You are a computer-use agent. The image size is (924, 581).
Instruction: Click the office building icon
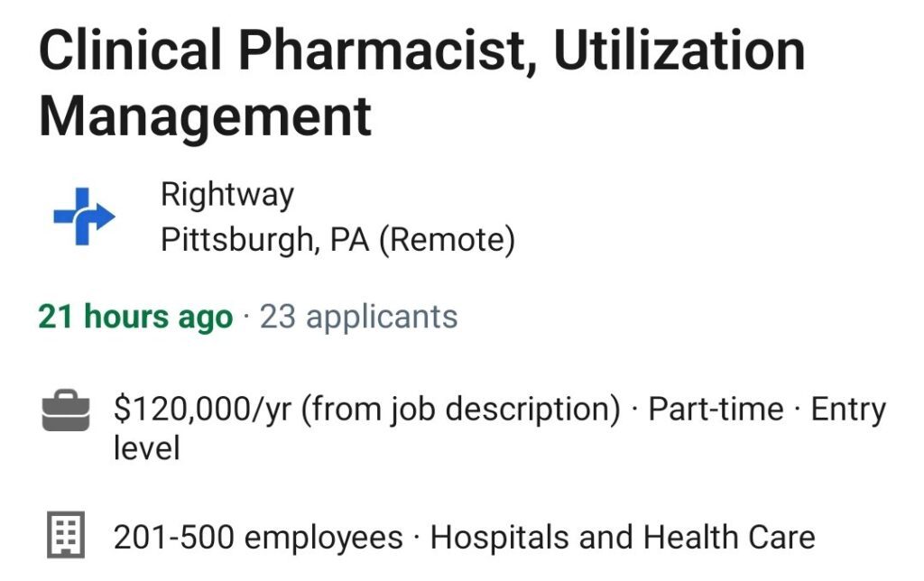coord(65,534)
